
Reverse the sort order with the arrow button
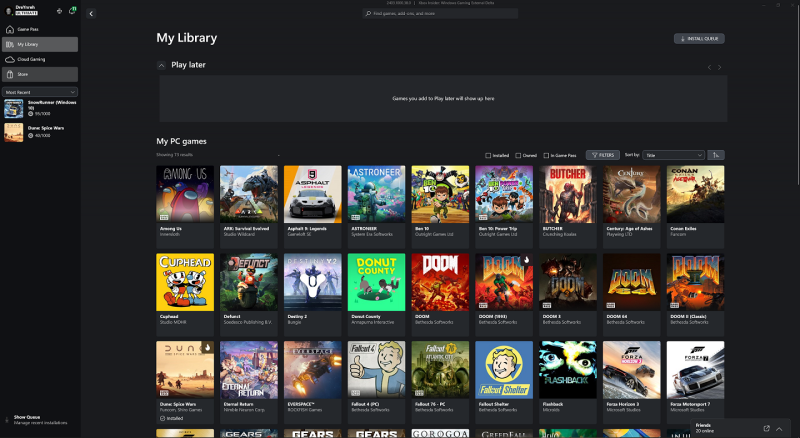716,155
